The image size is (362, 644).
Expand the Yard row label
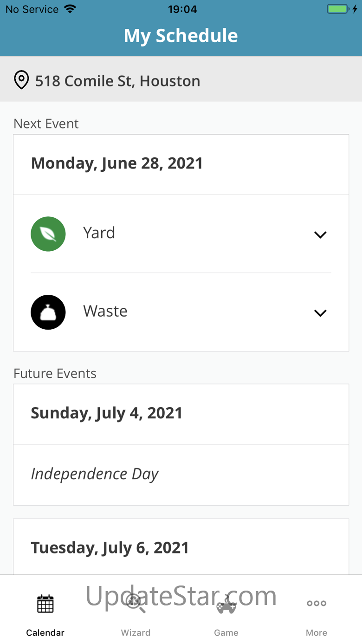click(x=99, y=233)
